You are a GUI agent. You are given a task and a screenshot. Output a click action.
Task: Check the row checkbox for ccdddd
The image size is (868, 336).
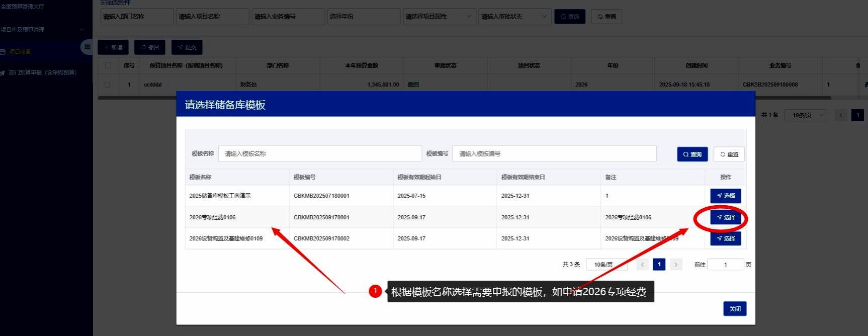click(107, 85)
